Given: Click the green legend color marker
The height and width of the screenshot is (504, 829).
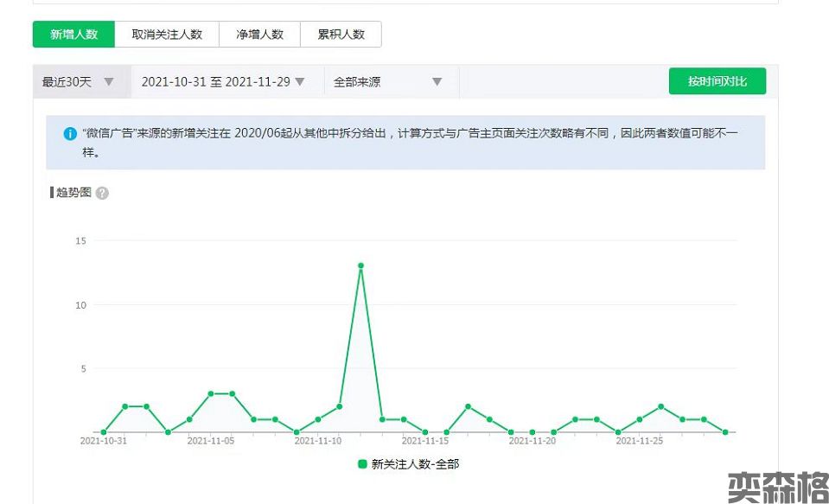Looking at the screenshot, I should point(362,464).
